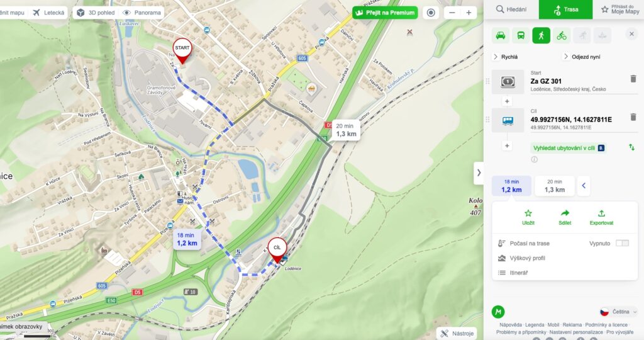Click Vyhledat ubytování v cíli link
The height and width of the screenshot is (340, 644).
[x=569, y=148]
